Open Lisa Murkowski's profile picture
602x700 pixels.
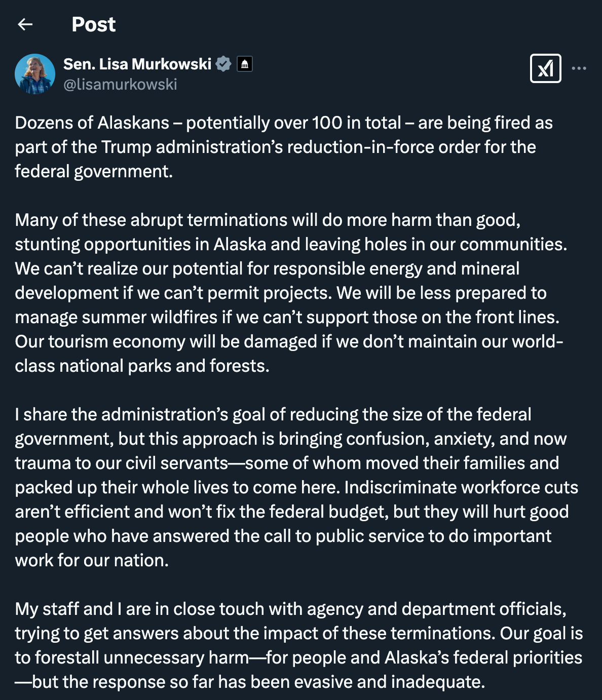point(35,74)
